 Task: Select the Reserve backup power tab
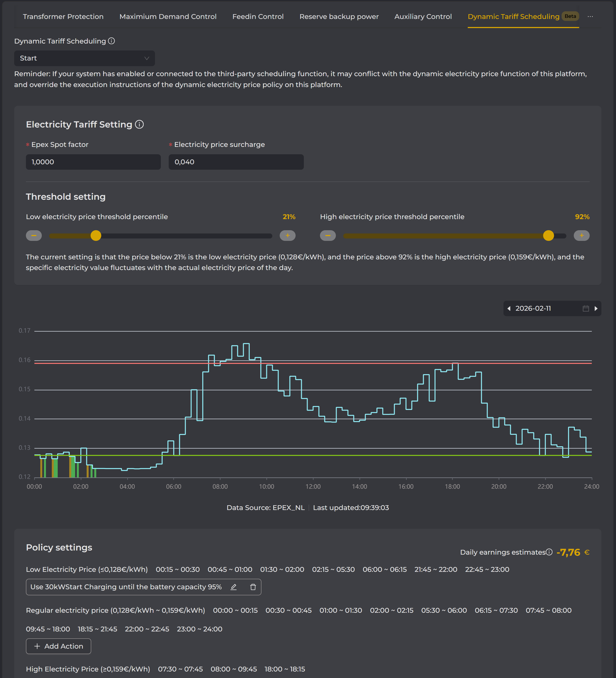[x=339, y=17]
